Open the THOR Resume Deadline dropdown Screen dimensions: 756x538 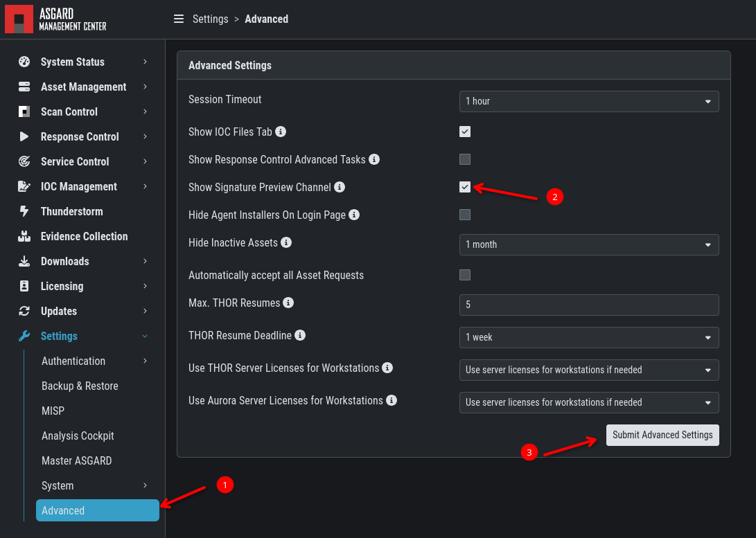click(589, 338)
